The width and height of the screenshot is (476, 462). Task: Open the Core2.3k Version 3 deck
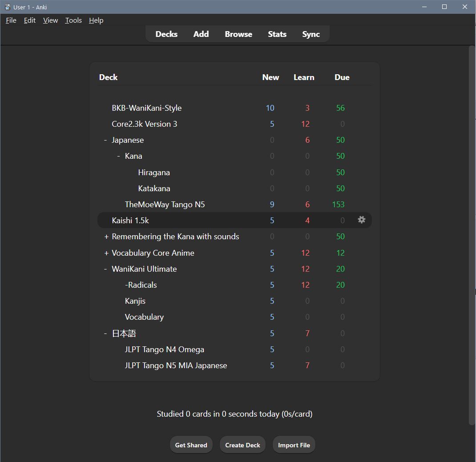click(144, 124)
